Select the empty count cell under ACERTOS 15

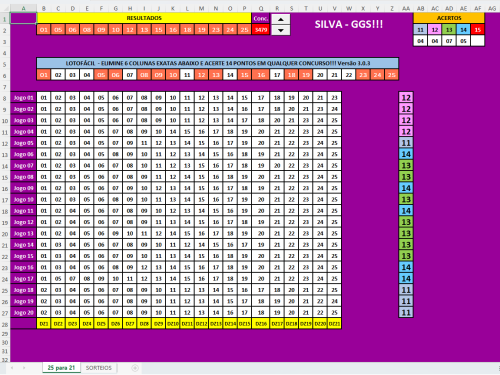click(478, 41)
